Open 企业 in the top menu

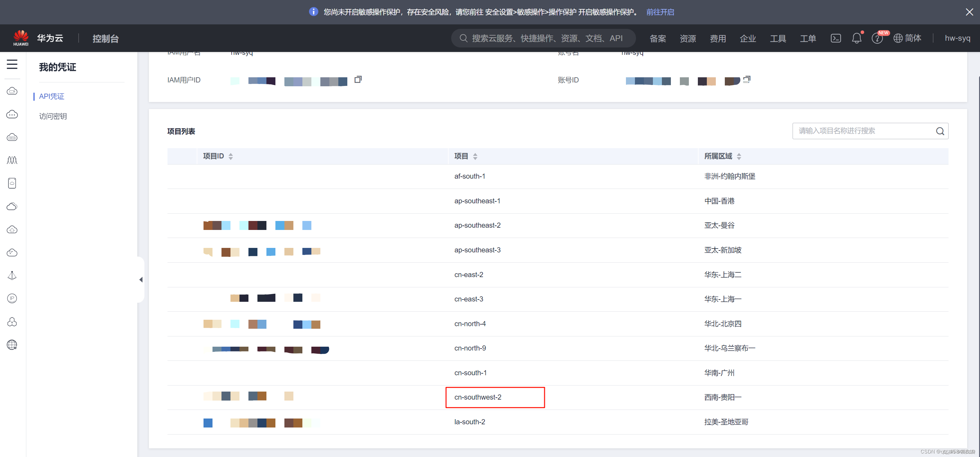coord(748,38)
